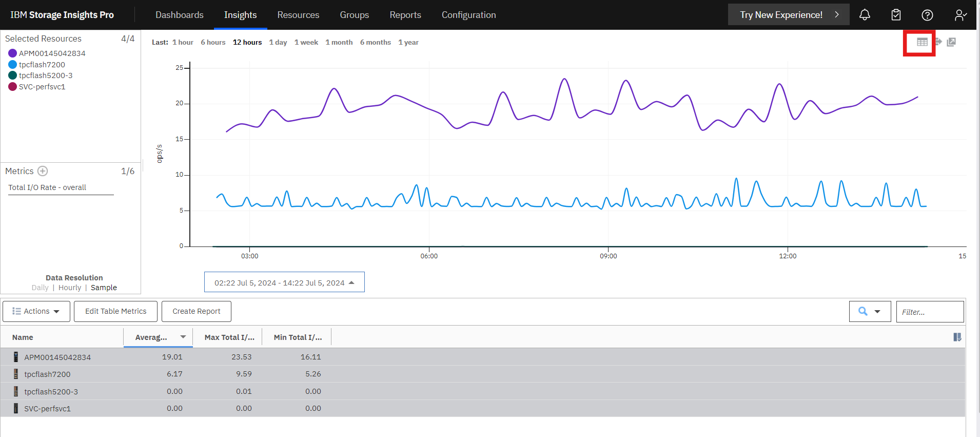Viewport: 980px width, 437px height.
Task: Set time range to last 1 month
Action: 339,42
